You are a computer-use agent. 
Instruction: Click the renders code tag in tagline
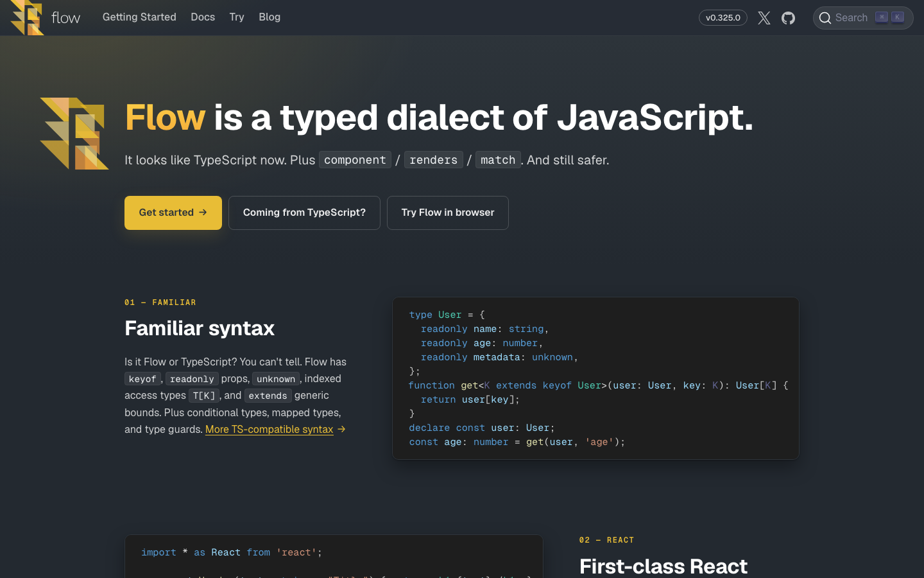tap(434, 160)
